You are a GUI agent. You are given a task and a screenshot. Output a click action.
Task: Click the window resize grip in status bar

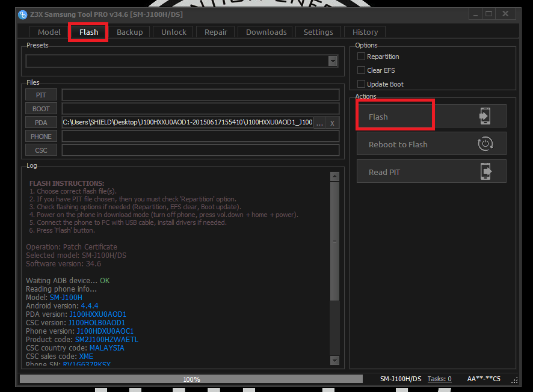(x=514, y=381)
